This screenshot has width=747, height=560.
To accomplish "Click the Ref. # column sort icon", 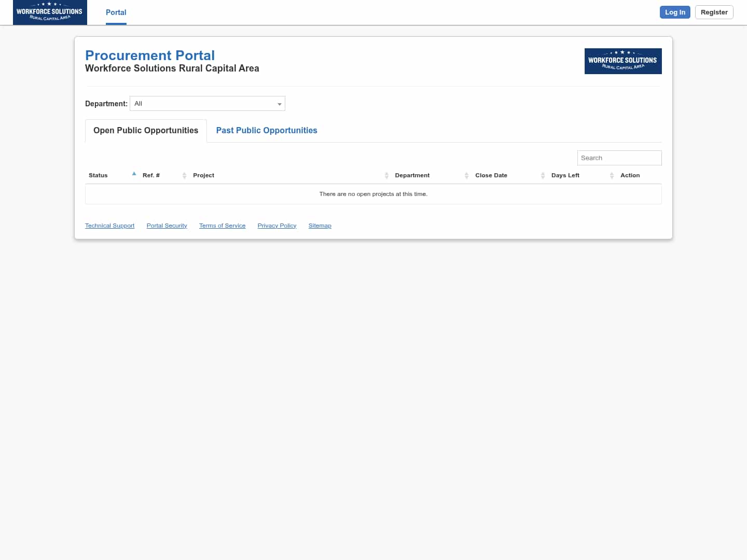I will click(x=185, y=175).
